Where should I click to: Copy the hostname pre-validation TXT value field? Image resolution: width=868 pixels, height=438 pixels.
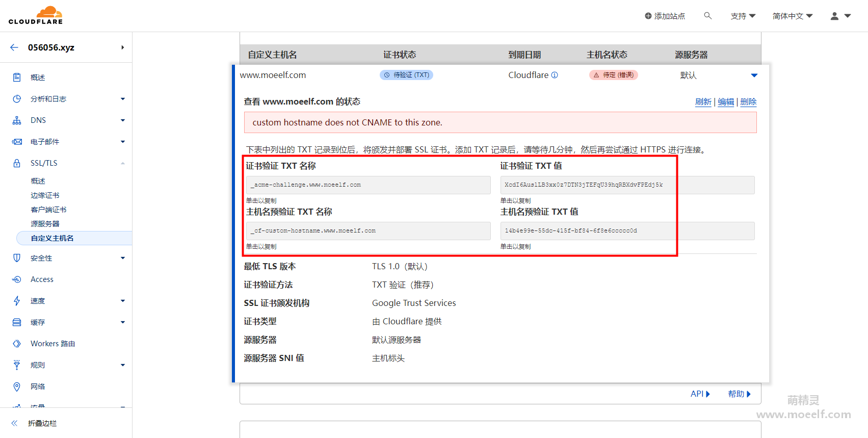(627, 231)
